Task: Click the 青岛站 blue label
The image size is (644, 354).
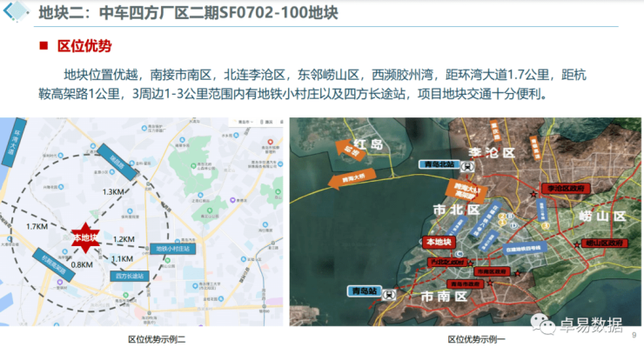Action: pyautogui.click(x=365, y=291)
